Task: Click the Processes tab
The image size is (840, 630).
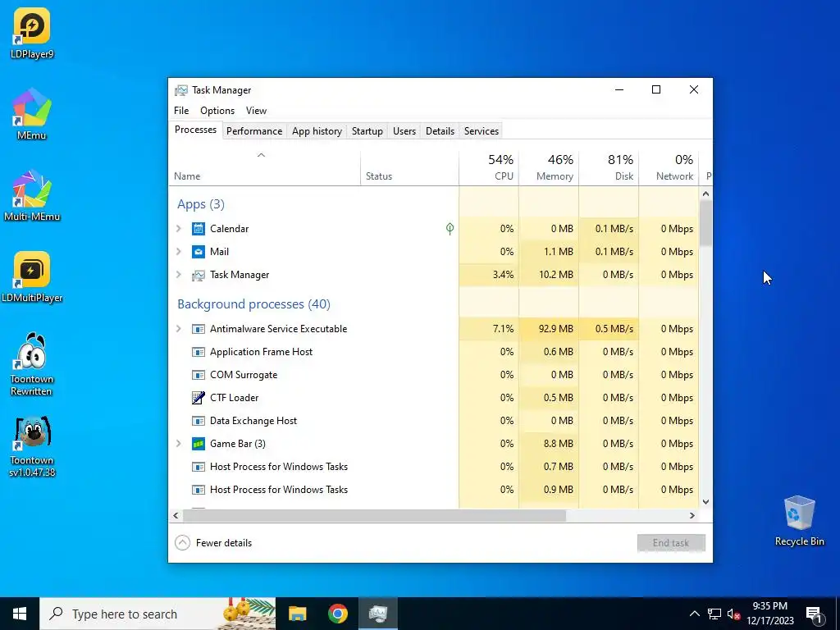Action: [195, 130]
